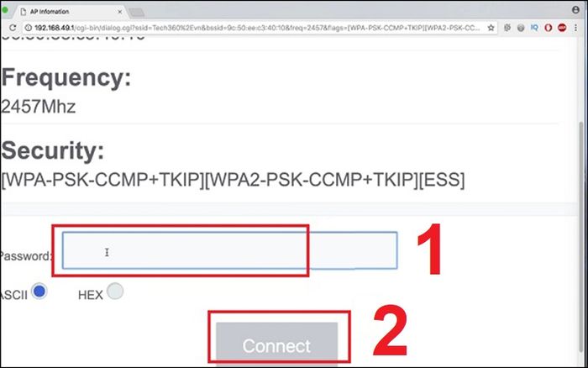Select the address bar URL 192.168.49.1
This screenshot has height=368, width=588.
(x=54, y=28)
